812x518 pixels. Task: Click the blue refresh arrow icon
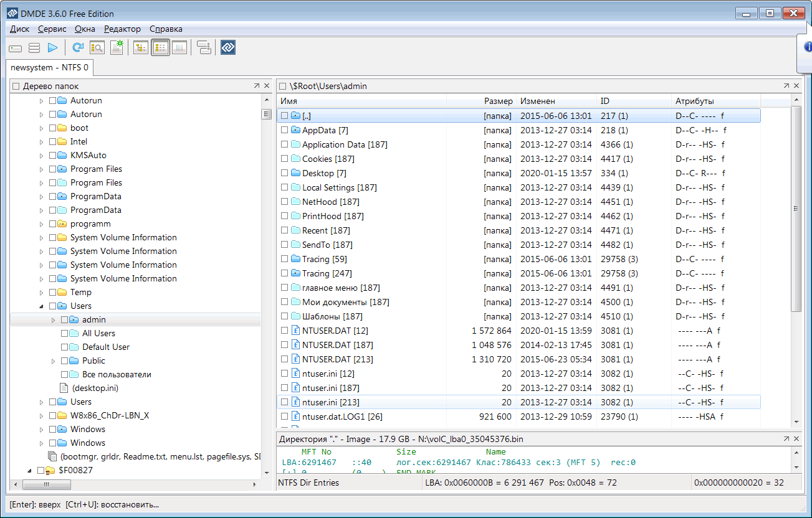click(x=78, y=48)
